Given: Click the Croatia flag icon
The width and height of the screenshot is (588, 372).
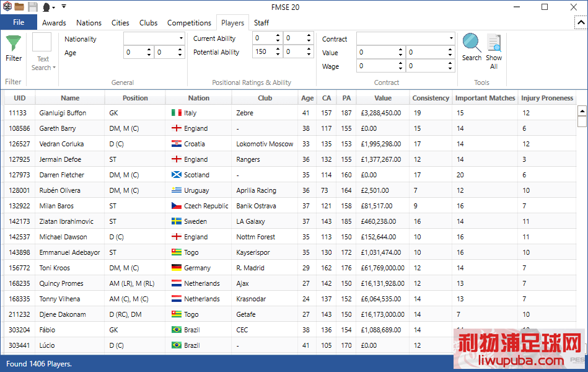Looking at the screenshot, I should pos(177,144).
